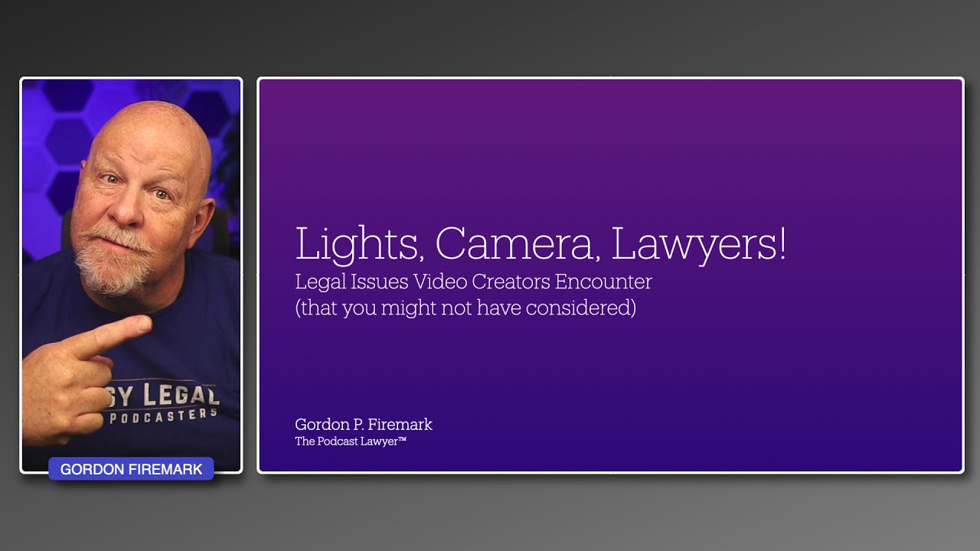Click the GORDON FIREMARK name badge
This screenshot has height=551, width=980.
coord(131,469)
